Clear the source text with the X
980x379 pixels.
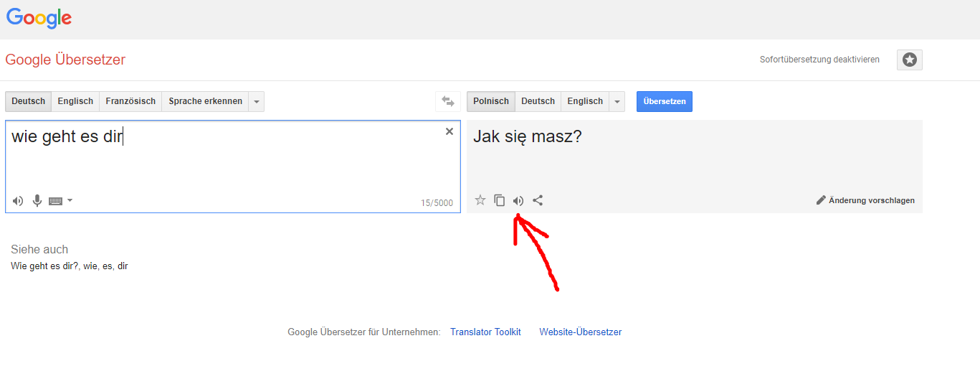[449, 131]
